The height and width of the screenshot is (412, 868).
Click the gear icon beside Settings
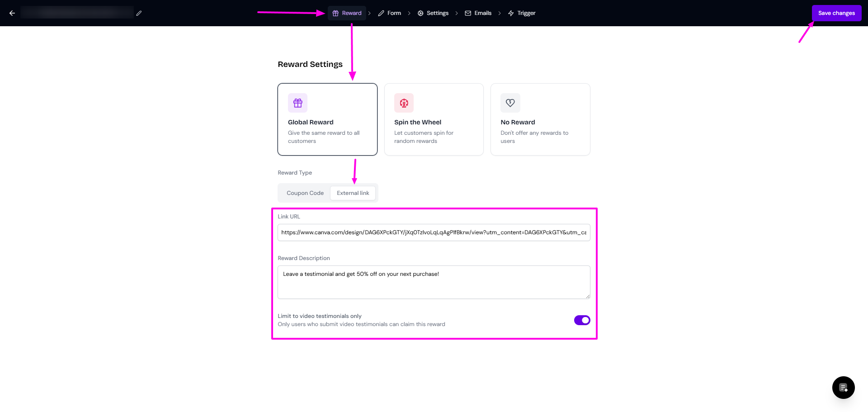[x=420, y=13]
